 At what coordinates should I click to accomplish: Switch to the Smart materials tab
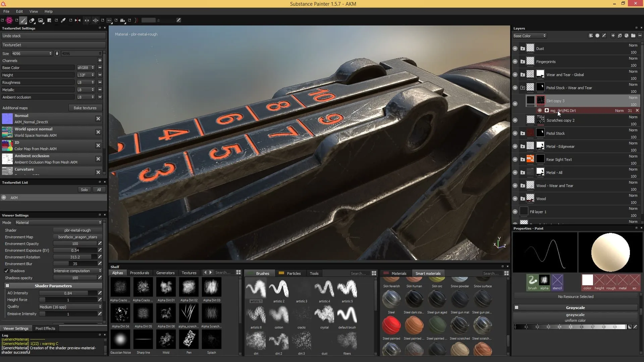click(428, 273)
